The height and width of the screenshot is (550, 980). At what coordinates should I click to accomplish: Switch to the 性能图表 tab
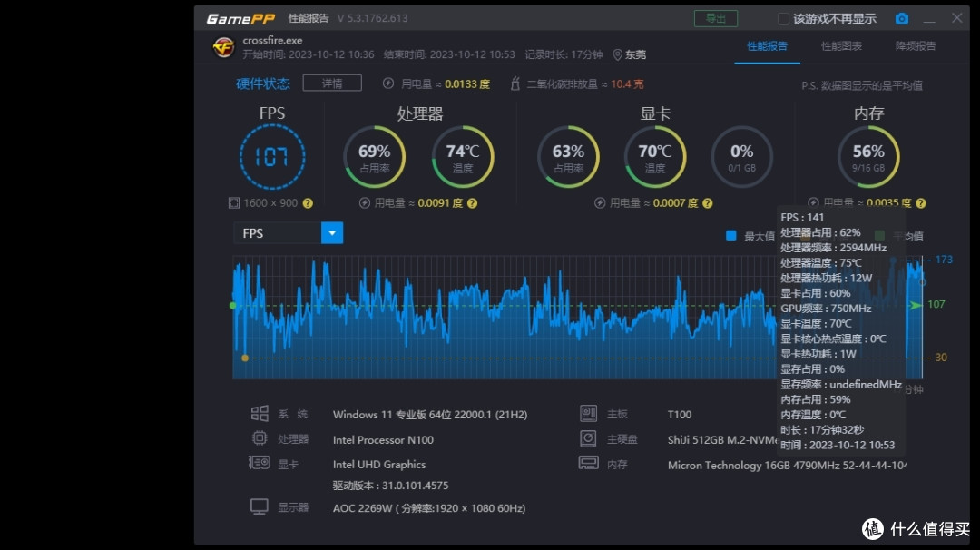coord(842,46)
